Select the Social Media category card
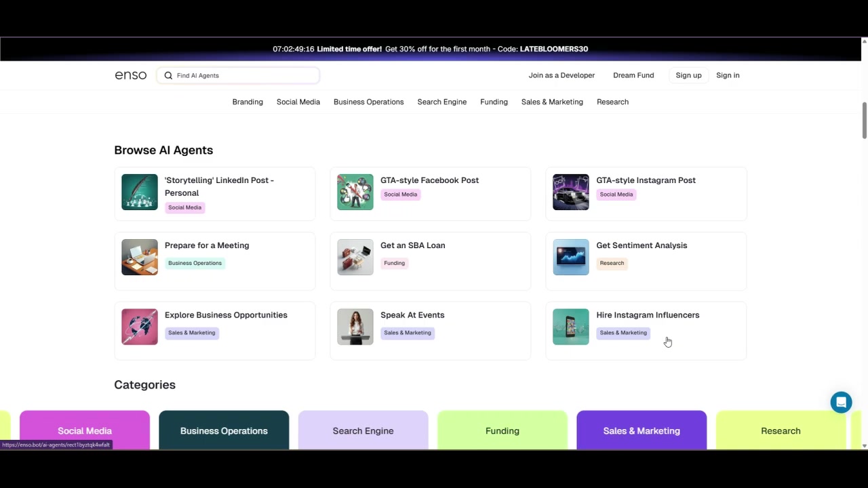868x488 pixels. (85, 430)
